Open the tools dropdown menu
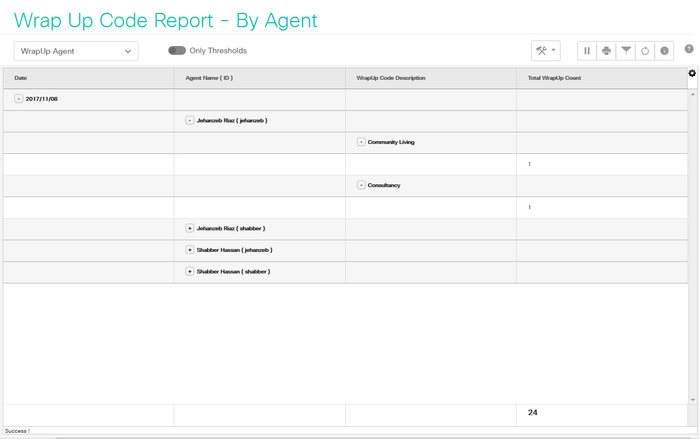 coord(546,51)
